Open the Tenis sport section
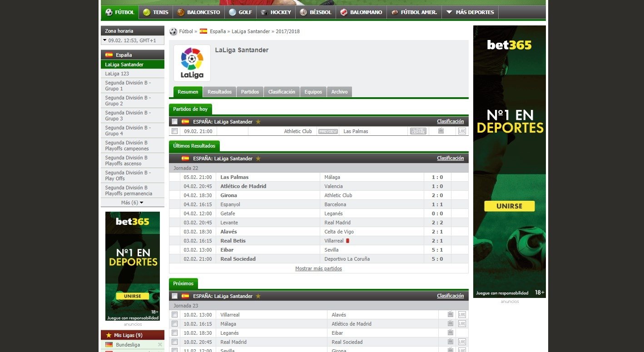Image resolution: width=644 pixels, height=352 pixels. coord(155,12)
